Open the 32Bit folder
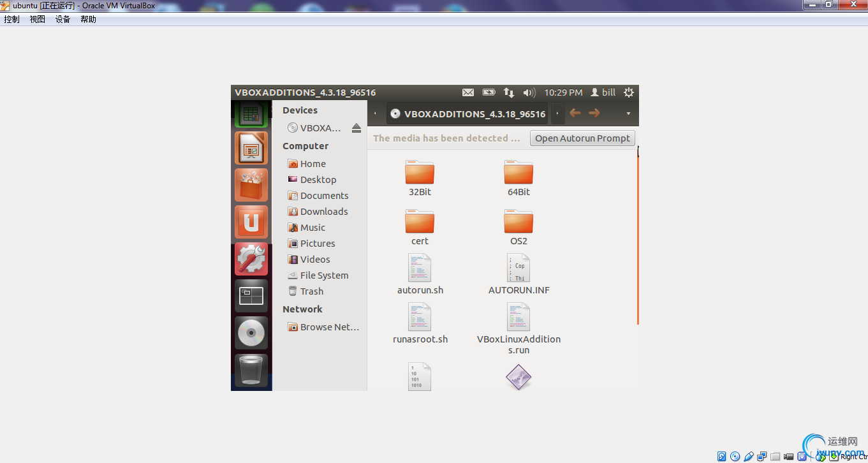The height and width of the screenshot is (463, 868). (x=420, y=179)
